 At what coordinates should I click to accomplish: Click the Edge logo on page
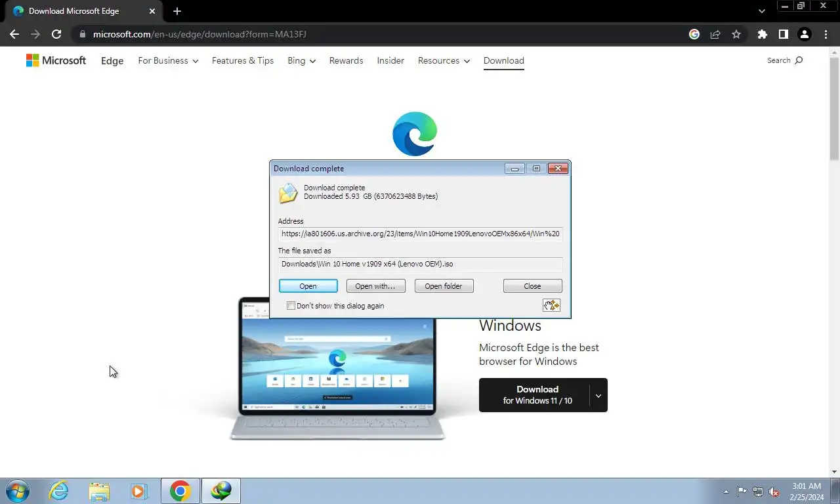[x=415, y=134]
